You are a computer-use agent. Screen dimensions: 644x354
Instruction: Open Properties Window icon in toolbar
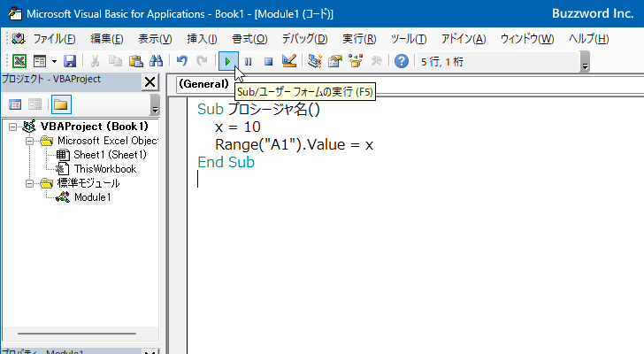(x=335, y=61)
